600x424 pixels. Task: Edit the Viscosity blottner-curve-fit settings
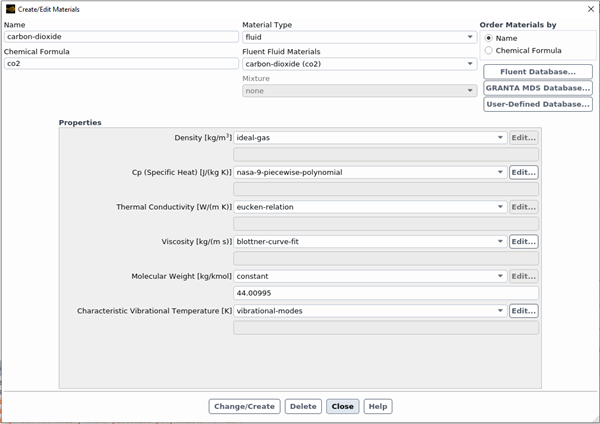pyautogui.click(x=523, y=241)
